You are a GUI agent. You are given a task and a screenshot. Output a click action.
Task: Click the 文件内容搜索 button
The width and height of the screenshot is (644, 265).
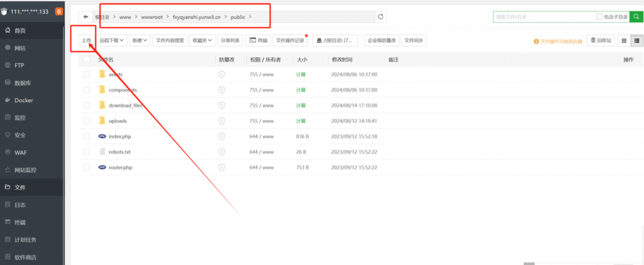point(170,40)
